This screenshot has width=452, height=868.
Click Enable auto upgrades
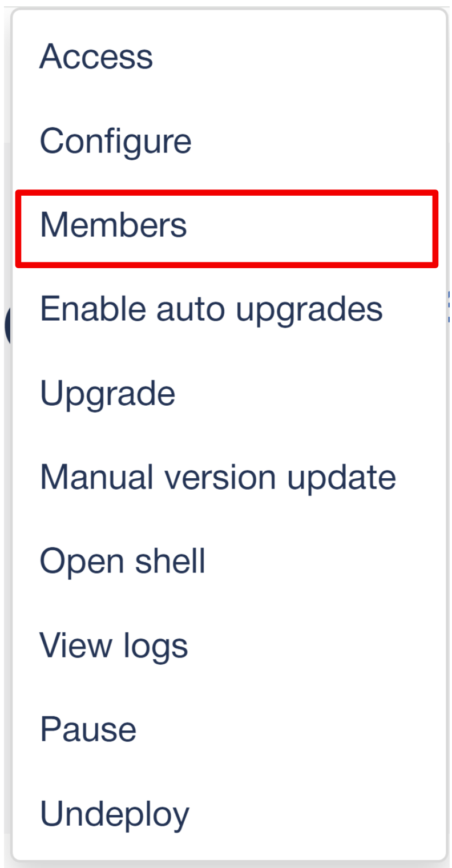(x=228, y=309)
